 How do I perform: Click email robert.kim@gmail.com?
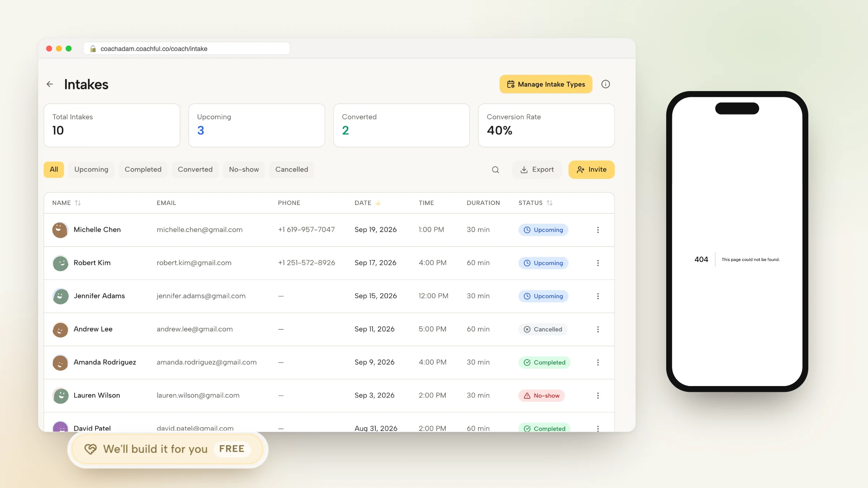(x=194, y=263)
